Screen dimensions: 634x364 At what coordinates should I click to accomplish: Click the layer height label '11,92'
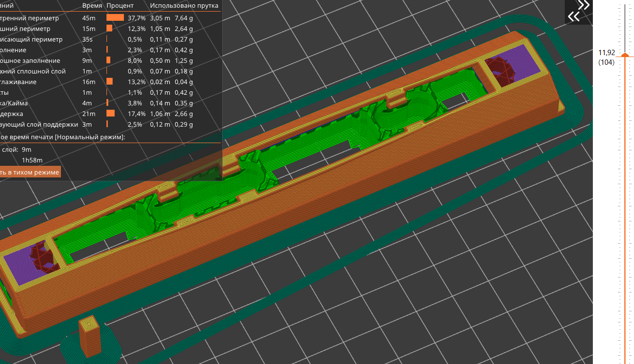[x=606, y=52]
